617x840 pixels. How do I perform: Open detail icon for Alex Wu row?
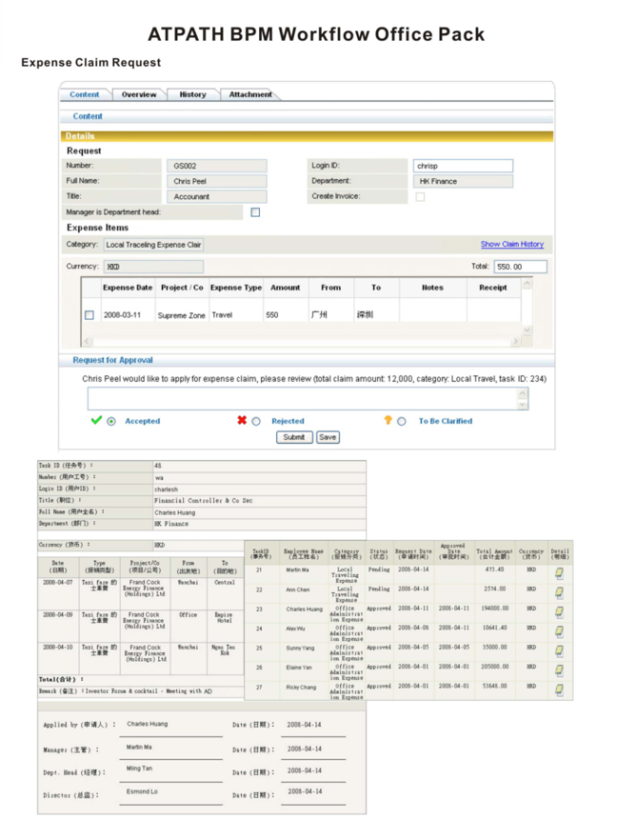559,631
